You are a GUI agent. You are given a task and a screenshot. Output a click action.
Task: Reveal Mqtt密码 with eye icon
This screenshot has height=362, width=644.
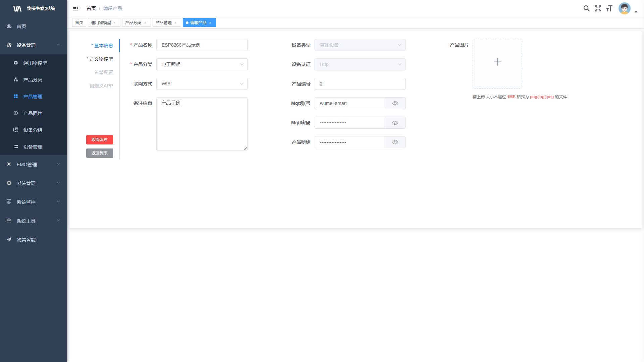point(395,123)
